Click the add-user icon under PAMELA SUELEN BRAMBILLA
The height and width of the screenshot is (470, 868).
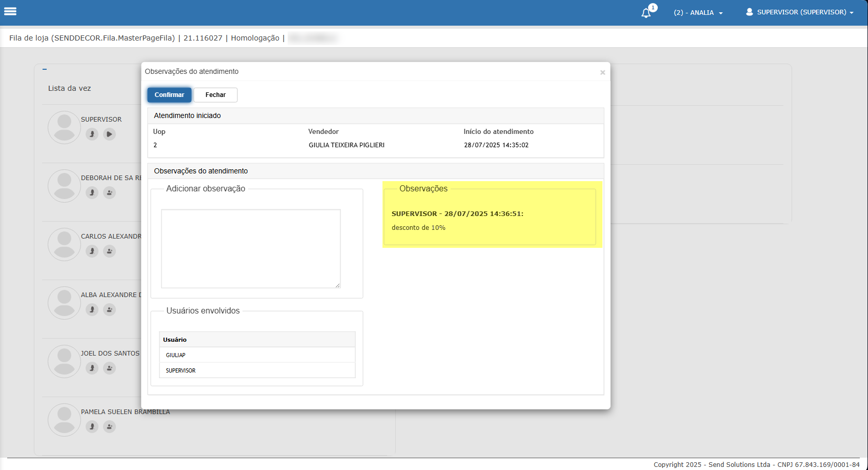tap(109, 426)
